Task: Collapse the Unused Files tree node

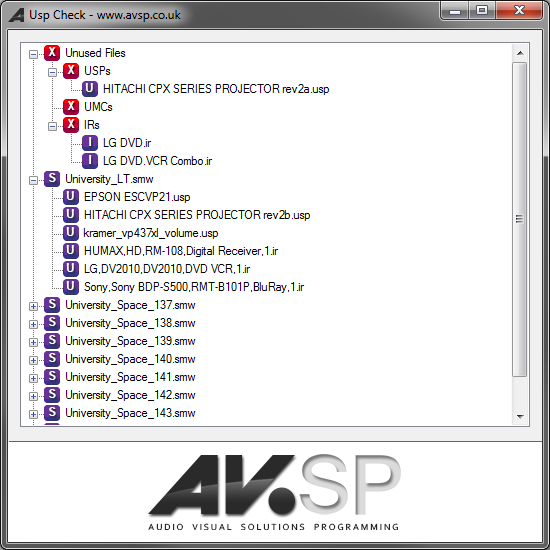Action: [33, 54]
